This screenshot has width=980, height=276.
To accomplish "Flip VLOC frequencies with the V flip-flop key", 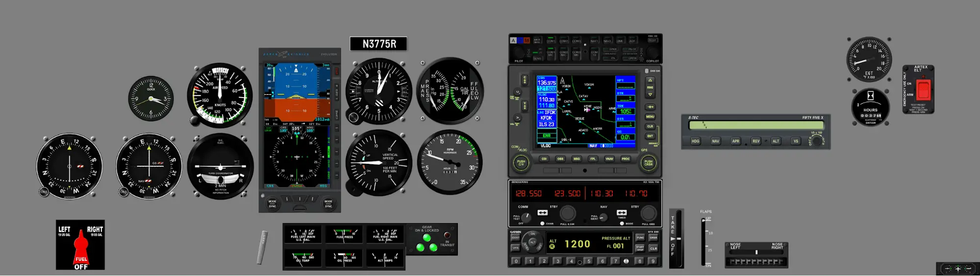I will tap(525, 106).
